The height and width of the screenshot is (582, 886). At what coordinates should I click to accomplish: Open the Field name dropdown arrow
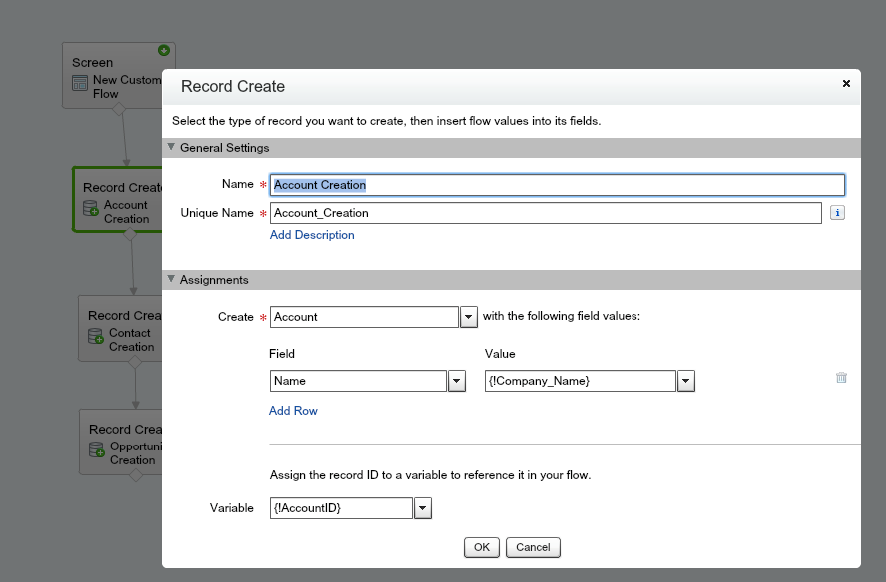pos(457,381)
